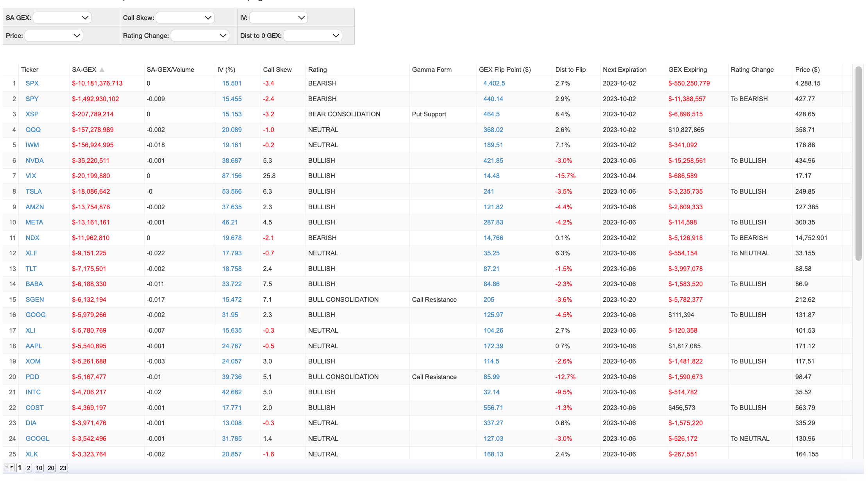Select VIX dist to flip -15.7%
Image resolution: width=868 pixels, height=481 pixels.
565,176
